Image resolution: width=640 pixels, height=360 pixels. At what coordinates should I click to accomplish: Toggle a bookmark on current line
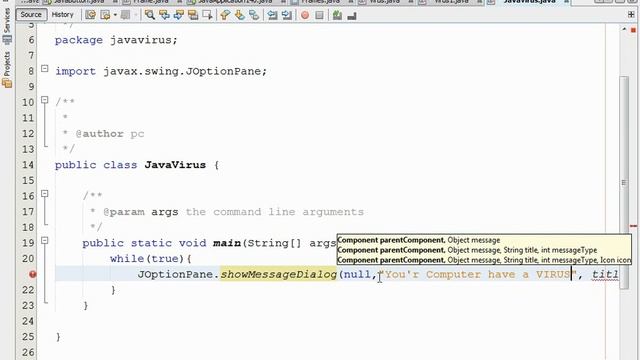pyautogui.click(x=254, y=16)
